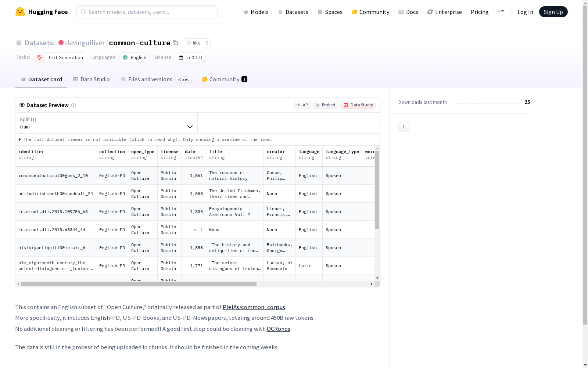Open the Community tab with 1 discussion
The width and height of the screenshot is (588, 368).
point(224,79)
